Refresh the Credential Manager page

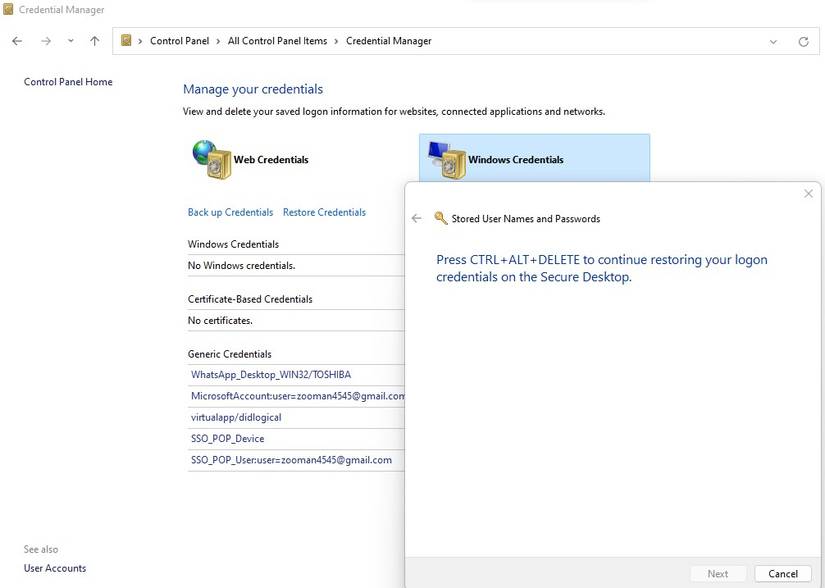tap(803, 42)
